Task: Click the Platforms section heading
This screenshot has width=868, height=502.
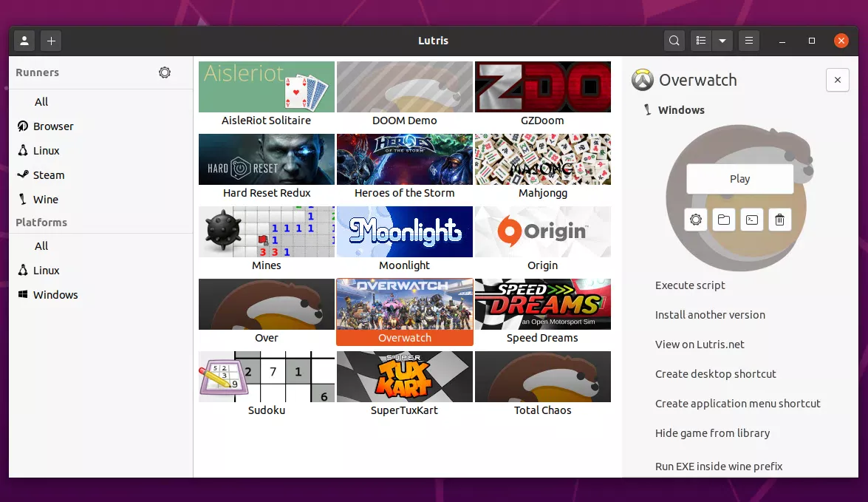Action: [41, 223]
